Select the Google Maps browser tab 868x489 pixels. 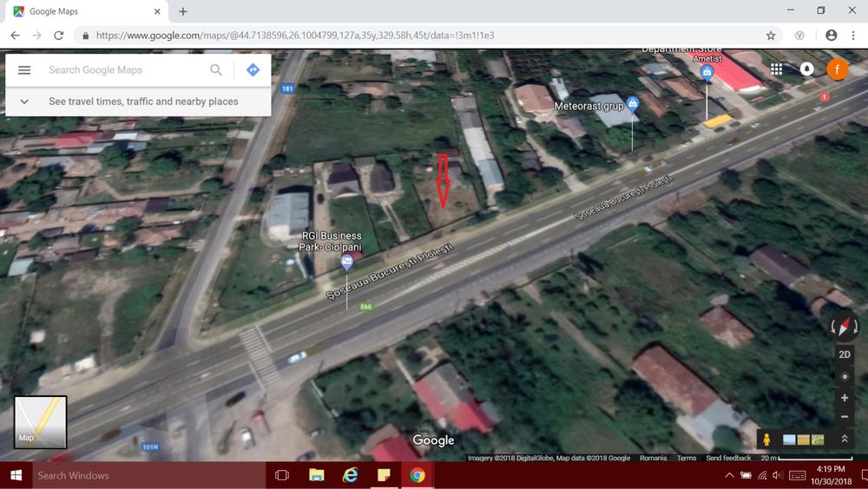[x=87, y=11]
